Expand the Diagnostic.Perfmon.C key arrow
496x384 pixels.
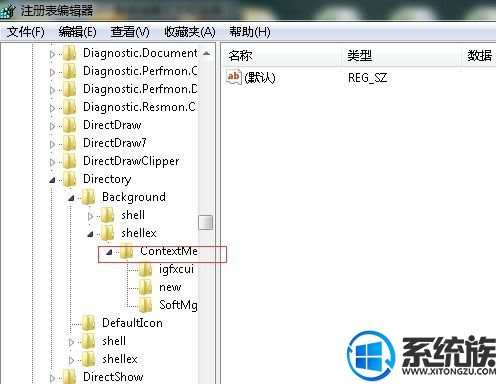click(x=52, y=72)
